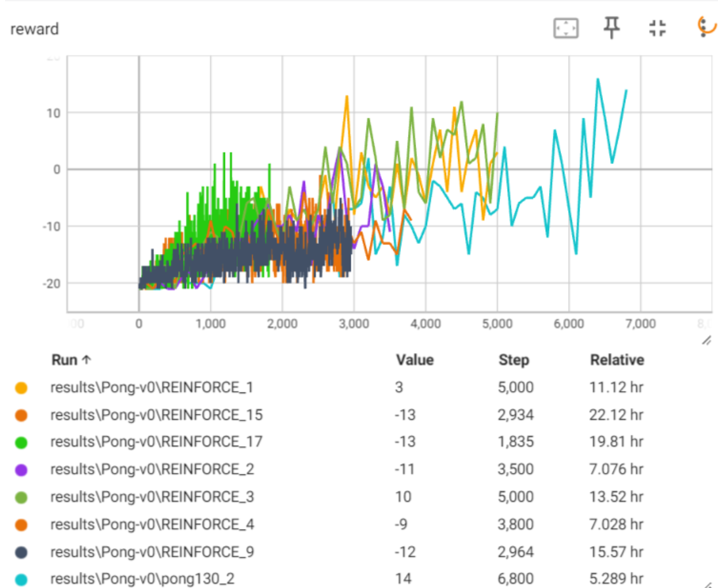
Task: Click relative time 11.12 hr
Action: 616,387
